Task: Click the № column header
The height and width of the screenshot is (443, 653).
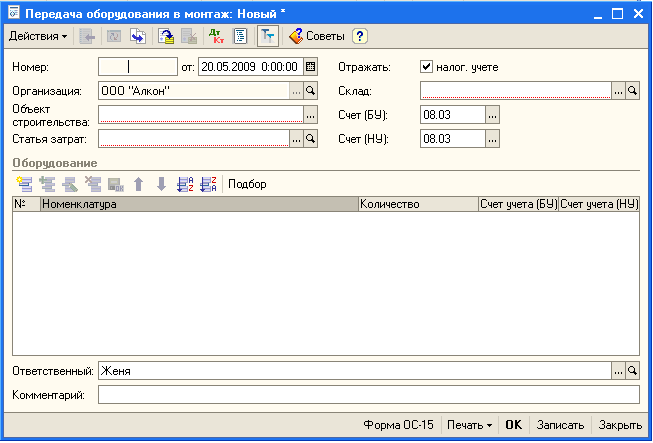Action: (26, 204)
